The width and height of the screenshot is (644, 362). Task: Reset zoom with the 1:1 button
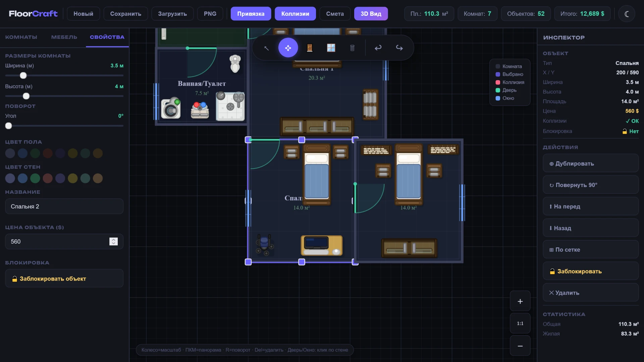520,323
